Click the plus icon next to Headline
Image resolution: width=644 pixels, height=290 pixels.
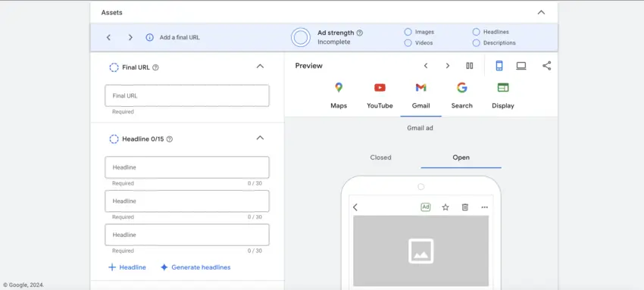tap(111, 267)
